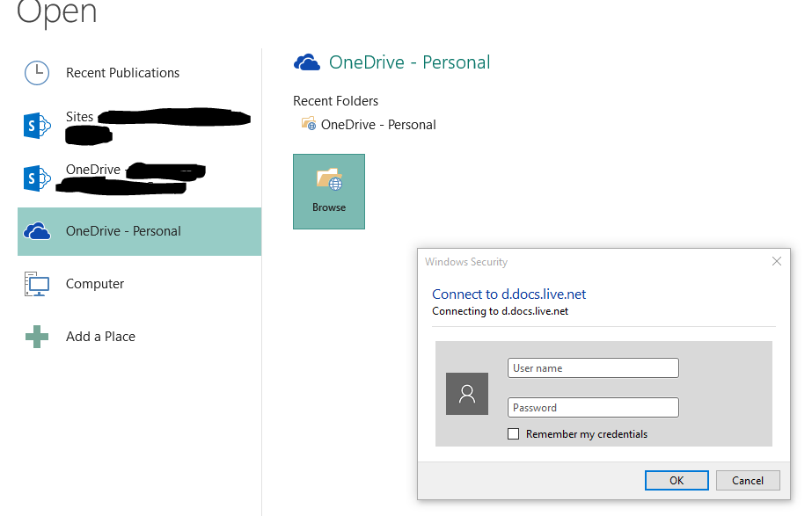Select OneDrive - Personal in the places list

[x=139, y=231]
